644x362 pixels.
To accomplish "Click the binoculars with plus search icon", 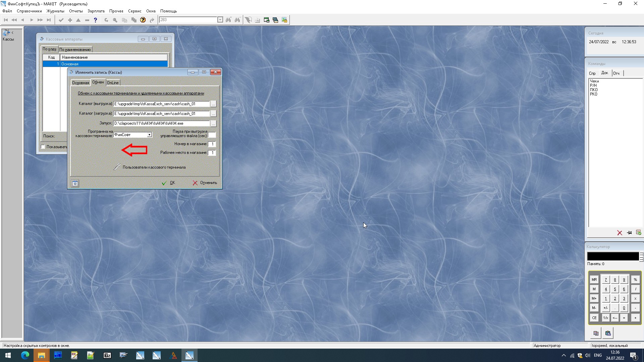I will click(228, 20).
